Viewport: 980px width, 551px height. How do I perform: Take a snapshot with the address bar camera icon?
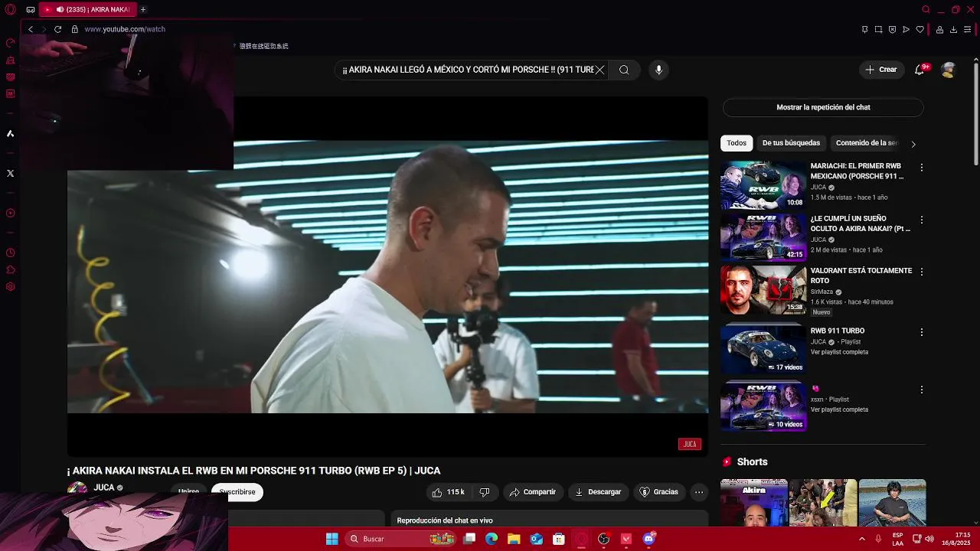point(878,29)
